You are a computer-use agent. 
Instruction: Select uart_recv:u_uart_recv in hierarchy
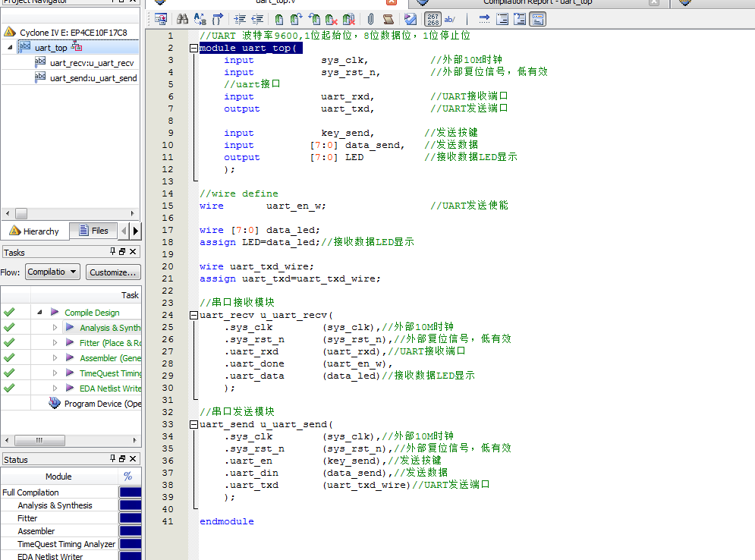[x=91, y=62]
